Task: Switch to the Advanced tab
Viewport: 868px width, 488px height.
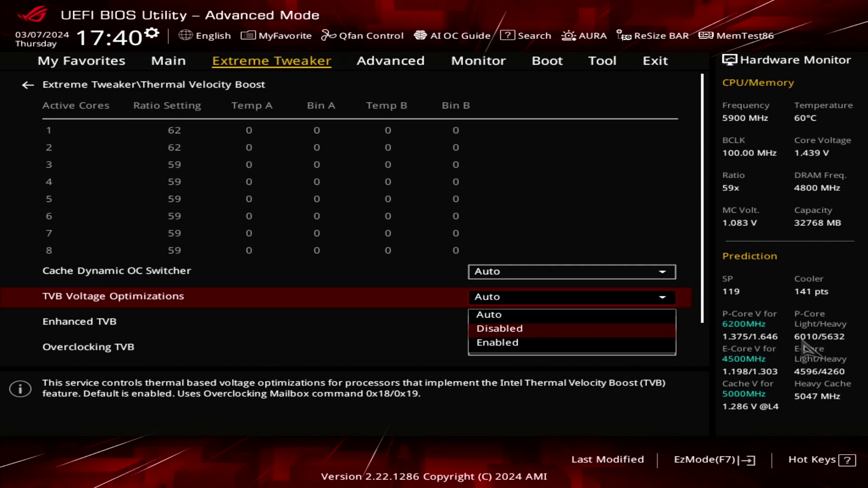Action: coord(390,61)
